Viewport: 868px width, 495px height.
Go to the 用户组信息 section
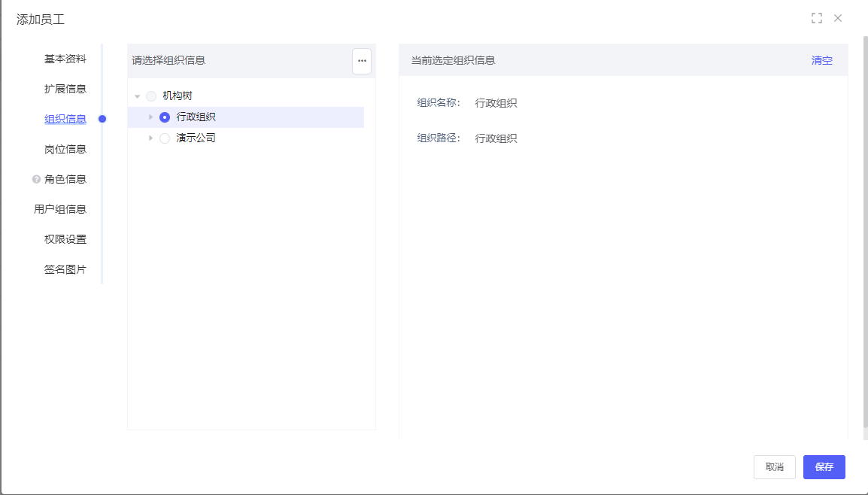(60, 209)
